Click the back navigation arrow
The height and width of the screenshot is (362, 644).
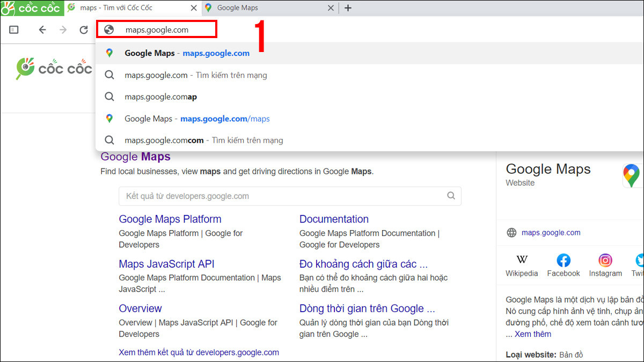tap(42, 30)
